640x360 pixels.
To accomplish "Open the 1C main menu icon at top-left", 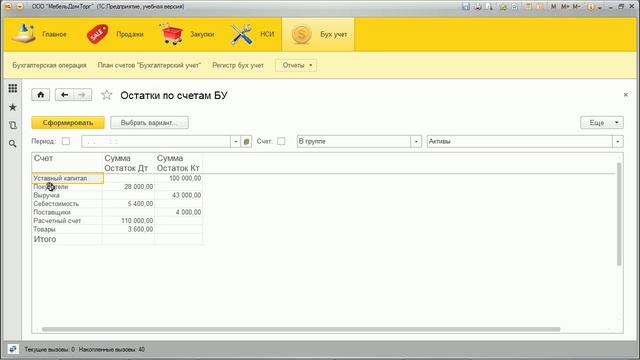I will point(8,7).
